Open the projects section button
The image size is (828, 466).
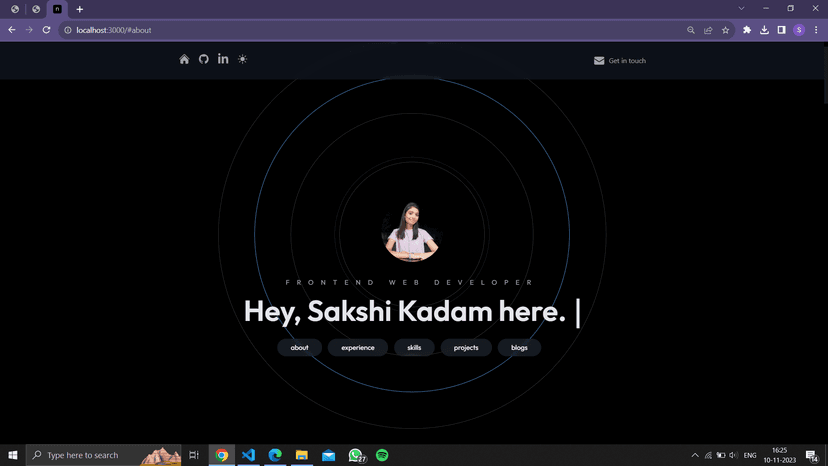coord(466,348)
